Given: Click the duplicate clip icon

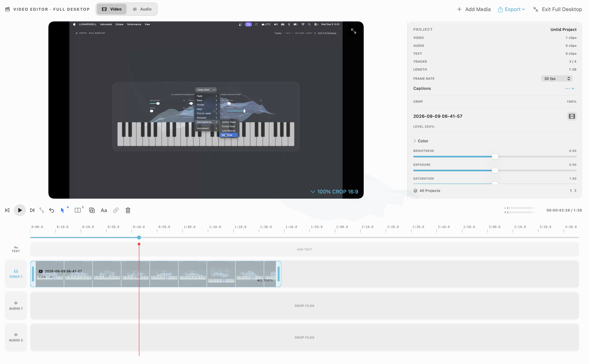Looking at the screenshot, I should click(92, 210).
